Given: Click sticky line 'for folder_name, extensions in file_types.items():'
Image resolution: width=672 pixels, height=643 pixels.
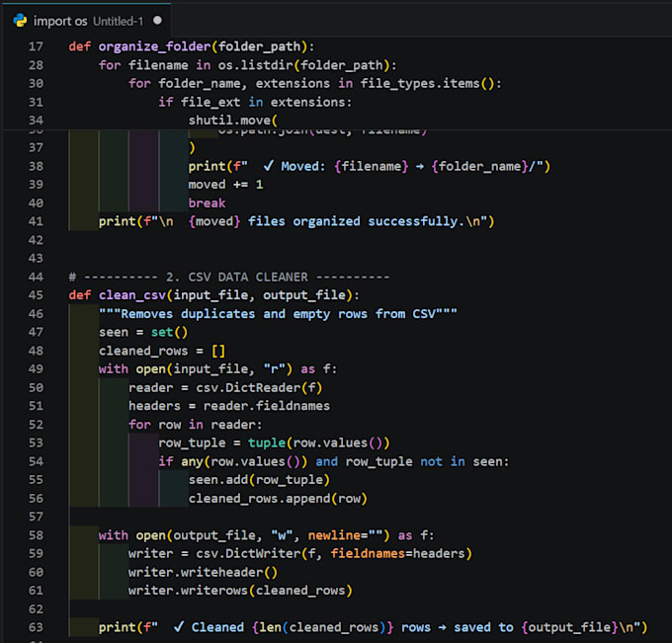Looking at the screenshot, I should pos(315,84).
